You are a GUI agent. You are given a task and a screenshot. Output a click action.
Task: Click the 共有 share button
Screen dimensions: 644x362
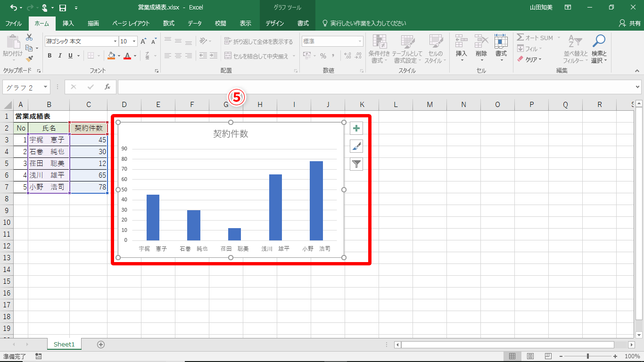pos(630,23)
